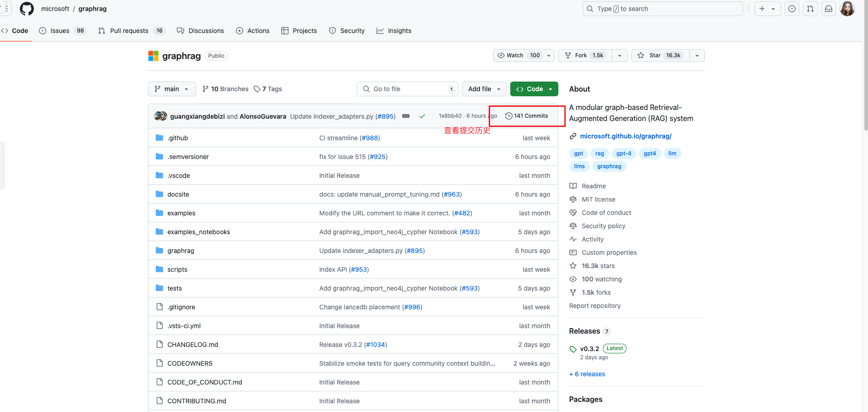View the 10 Branches link
The height and width of the screenshot is (412, 868).
(225, 89)
